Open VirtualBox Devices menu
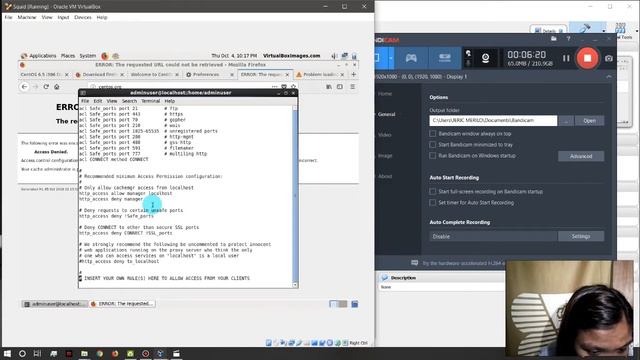Image resolution: width=640 pixels, height=360 pixels. (x=83, y=18)
